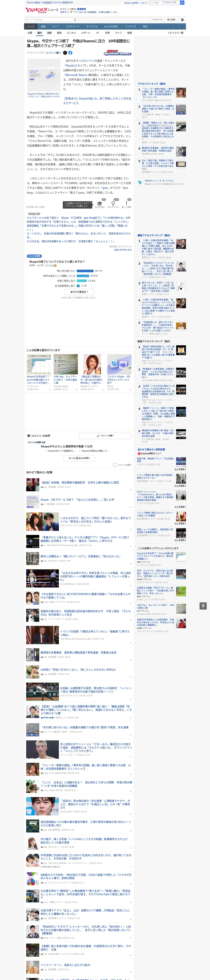
Task: Open the GW明け 学校へ行きたくない article
Action: coord(79,670)
